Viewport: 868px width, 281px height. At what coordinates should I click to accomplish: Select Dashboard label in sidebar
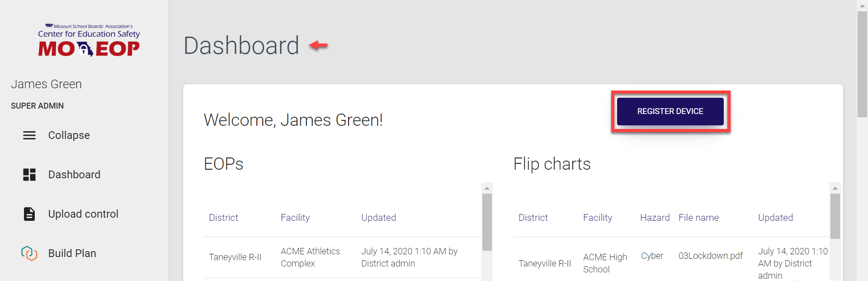click(74, 175)
